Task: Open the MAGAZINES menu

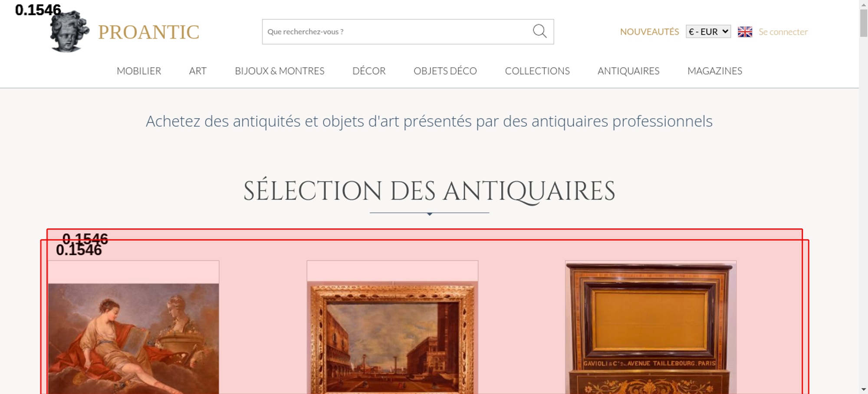Action: 715,71
